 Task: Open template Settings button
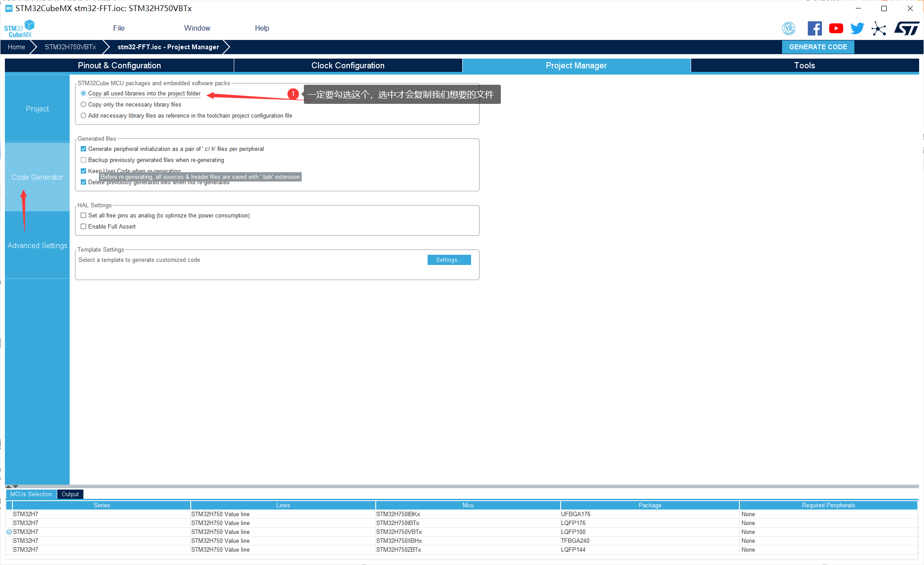point(449,260)
